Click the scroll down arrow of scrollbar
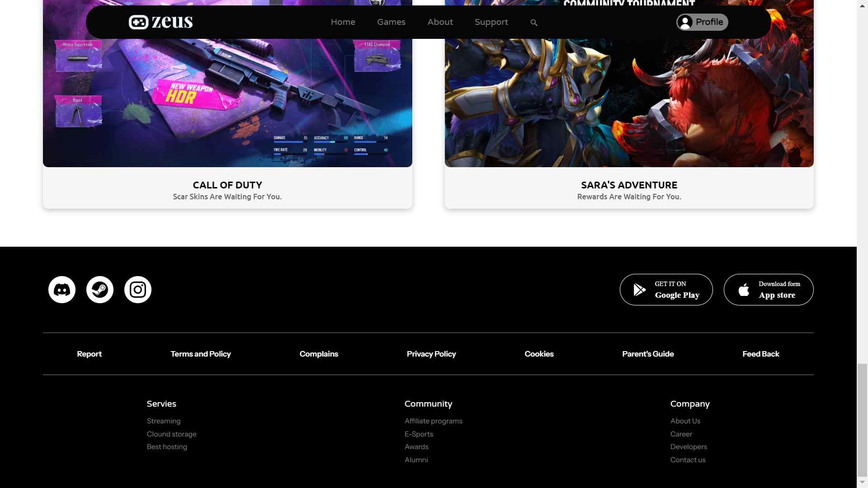Image resolution: width=868 pixels, height=488 pixels. pyautogui.click(x=862, y=483)
